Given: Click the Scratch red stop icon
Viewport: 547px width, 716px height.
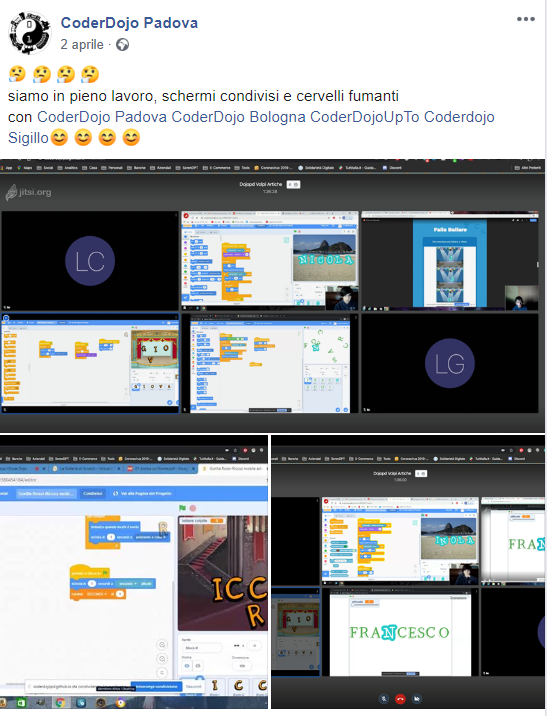Looking at the screenshot, I should coord(193,508).
